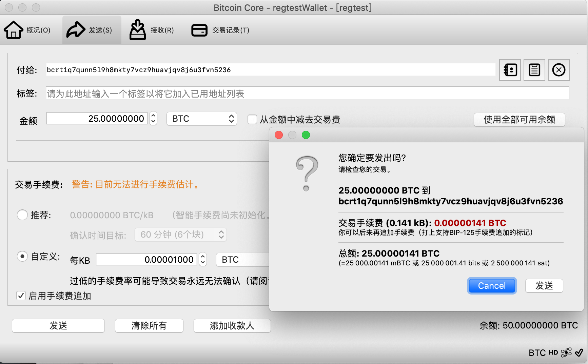Open the Overview tab house icon
588x364 pixels.
14,30
